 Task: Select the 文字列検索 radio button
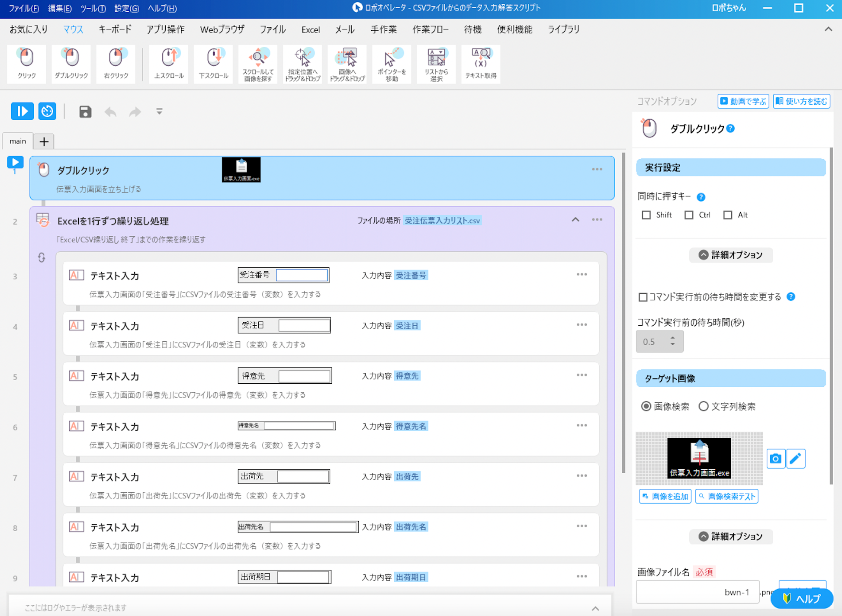[x=704, y=406]
